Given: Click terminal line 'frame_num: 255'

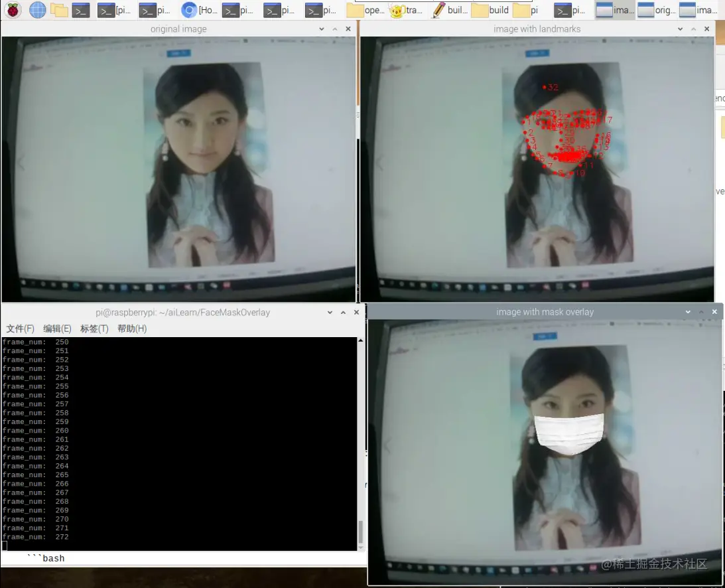Looking at the screenshot, I should [x=35, y=386].
